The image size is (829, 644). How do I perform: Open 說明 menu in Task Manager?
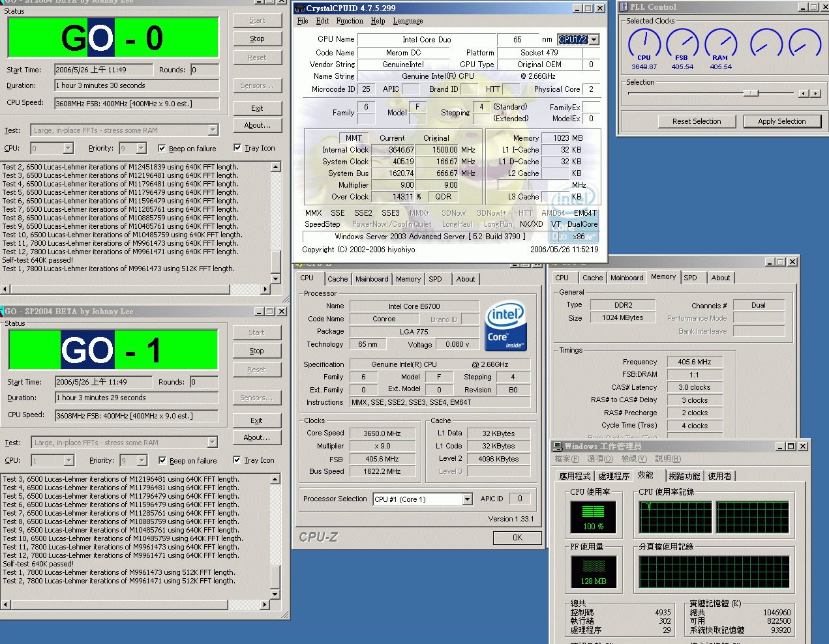point(668,460)
